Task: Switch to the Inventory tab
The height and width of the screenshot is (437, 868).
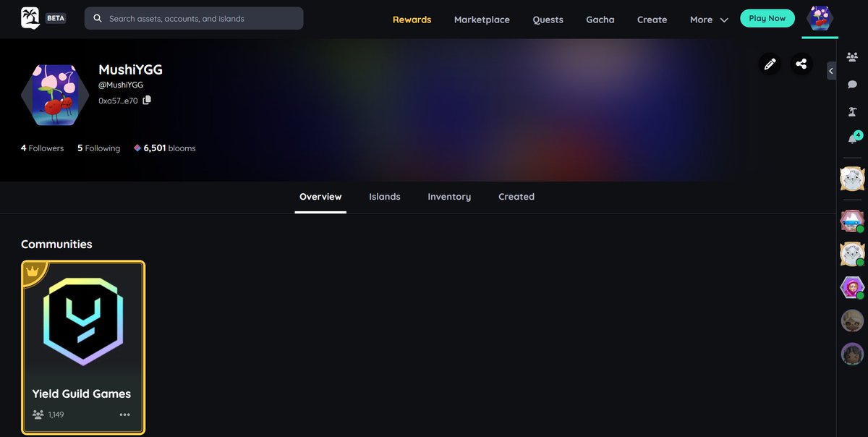Action: pyautogui.click(x=449, y=197)
